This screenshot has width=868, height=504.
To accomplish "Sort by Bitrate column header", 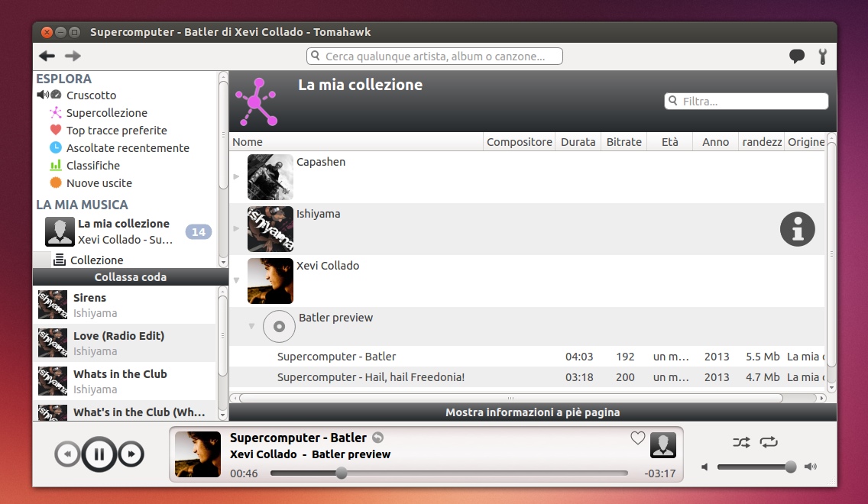I will (x=623, y=142).
